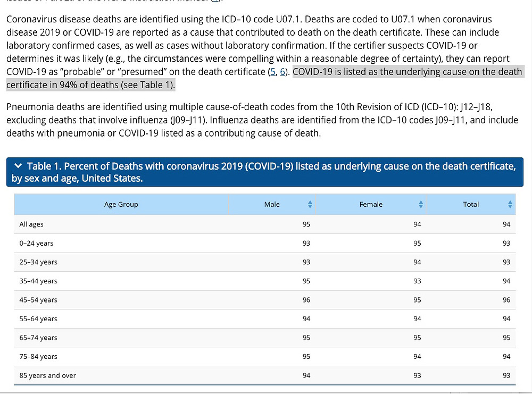This screenshot has width=532, height=394.
Task: Sort table by Total column arrows
Action: click(510, 204)
